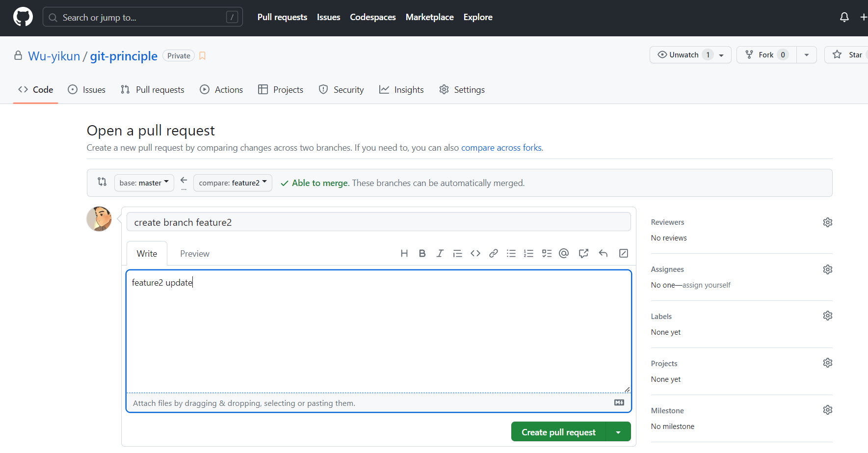This screenshot has width=868, height=453.
Task: Open the base: master branch dropdown
Action: [x=144, y=183]
